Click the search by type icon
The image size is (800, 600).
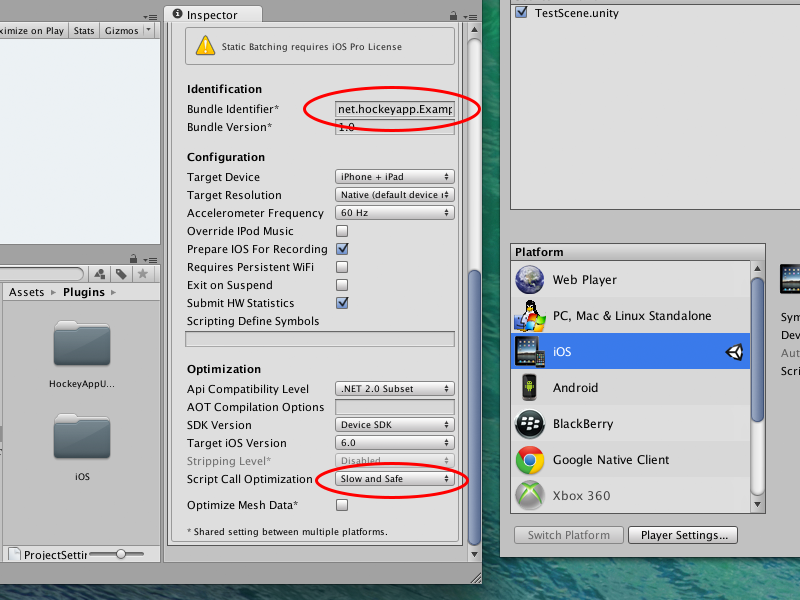point(99,274)
